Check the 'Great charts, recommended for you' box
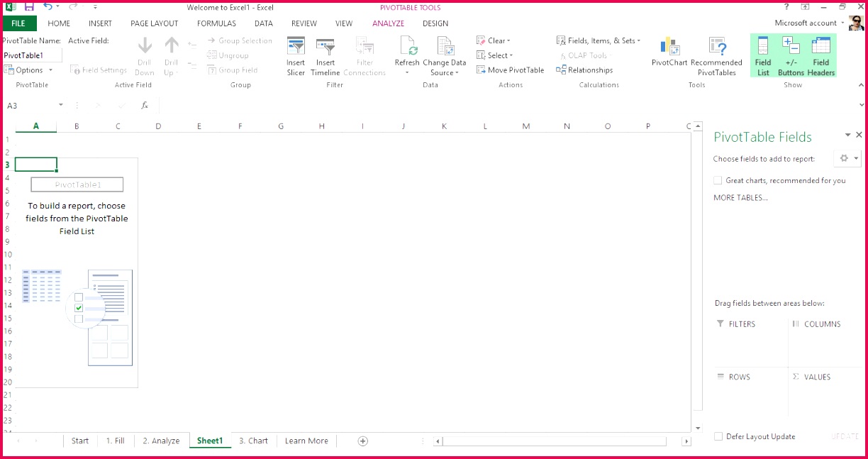This screenshot has width=868, height=459. point(718,180)
